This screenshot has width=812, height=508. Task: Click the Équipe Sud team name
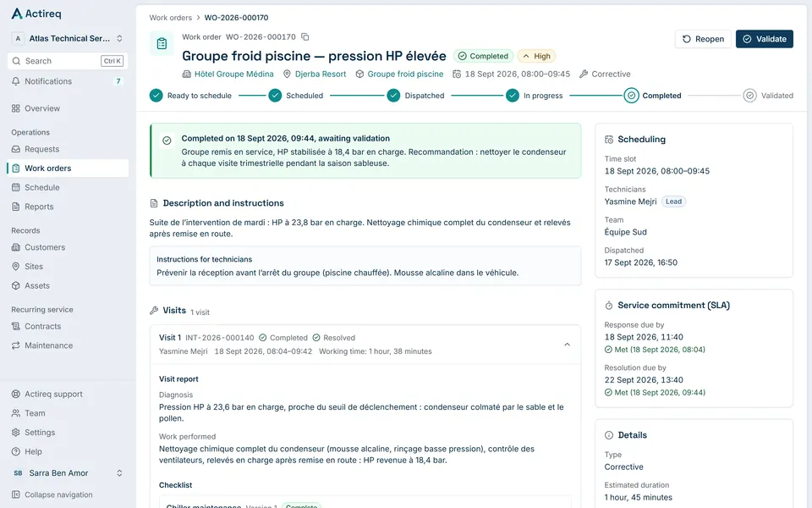pyautogui.click(x=626, y=232)
